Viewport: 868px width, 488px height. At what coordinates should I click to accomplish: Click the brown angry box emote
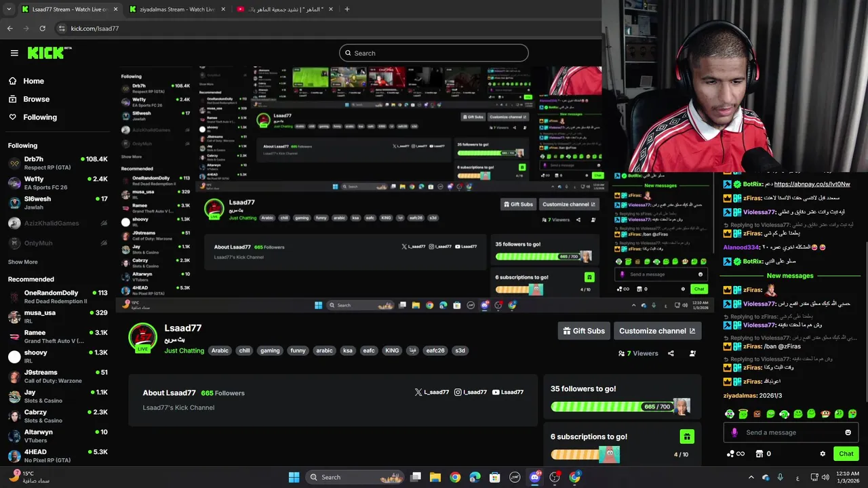click(757, 413)
